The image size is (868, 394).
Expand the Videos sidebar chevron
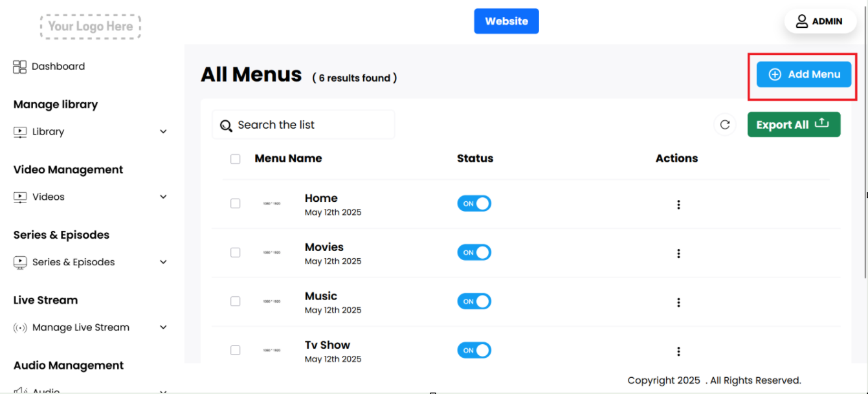pyautogui.click(x=163, y=197)
